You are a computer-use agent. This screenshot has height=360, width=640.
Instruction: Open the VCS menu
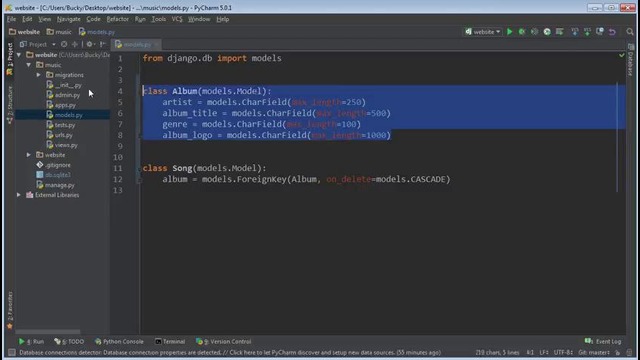(x=177, y=19)
